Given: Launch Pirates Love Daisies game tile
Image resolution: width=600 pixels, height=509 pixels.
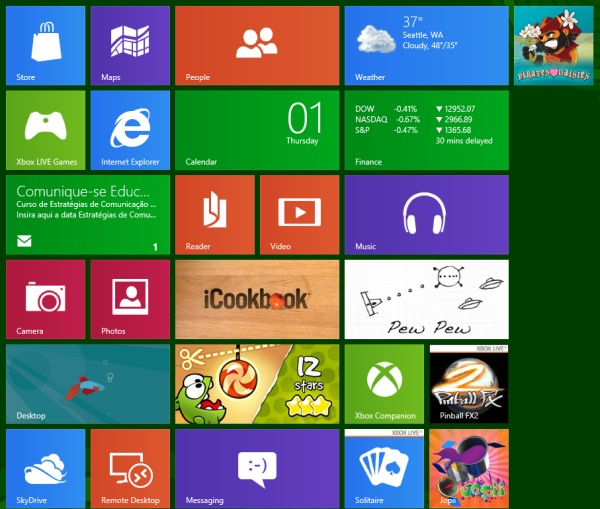Looking at the screenshot, I should (x=553, y=46).
